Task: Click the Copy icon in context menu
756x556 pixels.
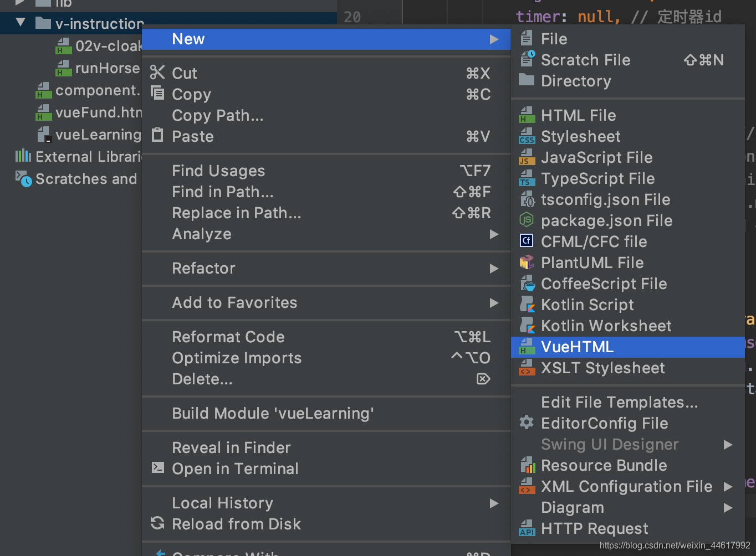Action: tap(158, 93)
